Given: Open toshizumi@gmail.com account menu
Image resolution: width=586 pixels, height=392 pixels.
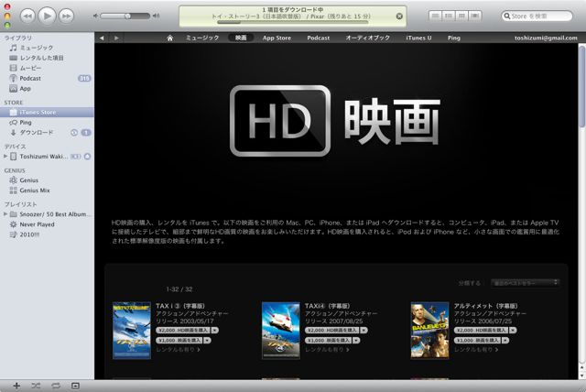Looking at the screenshot, I should (546, 38).
